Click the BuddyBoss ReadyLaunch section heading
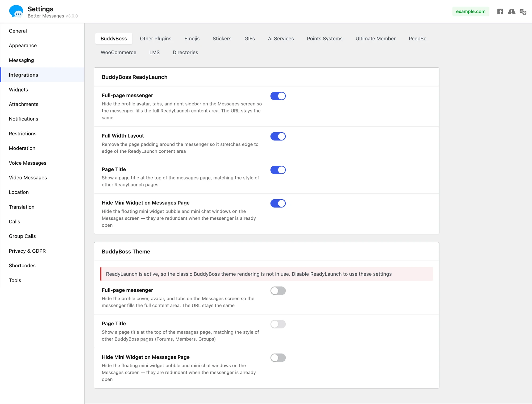 135,77
